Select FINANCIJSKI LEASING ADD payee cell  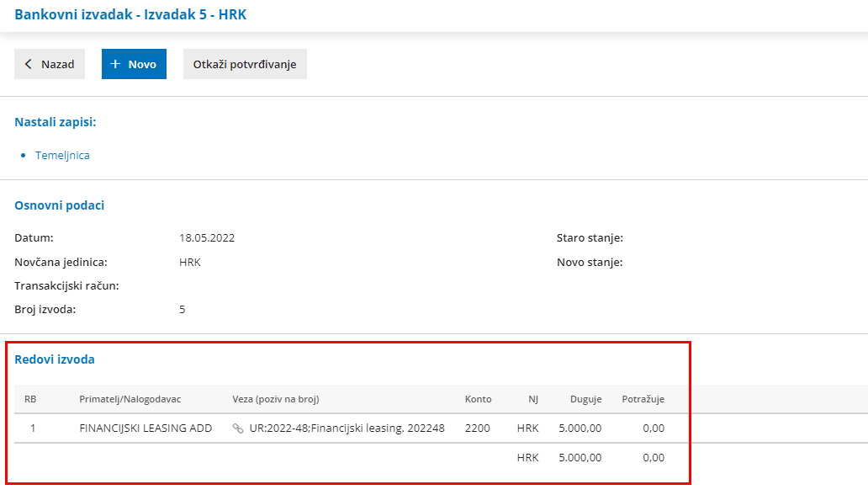click(x=146, y=428)
